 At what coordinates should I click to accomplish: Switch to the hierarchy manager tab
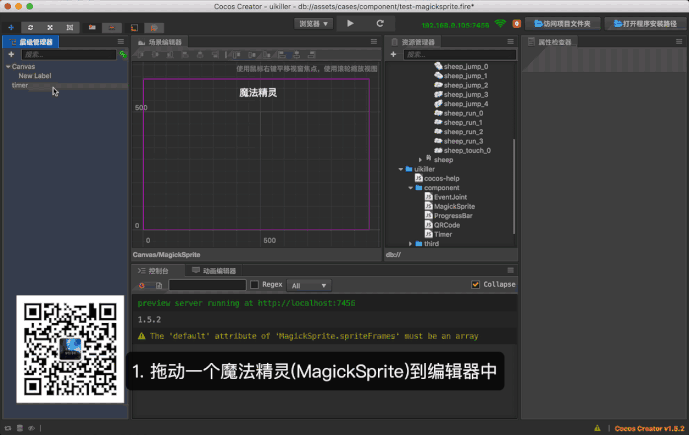pos(31,42)
